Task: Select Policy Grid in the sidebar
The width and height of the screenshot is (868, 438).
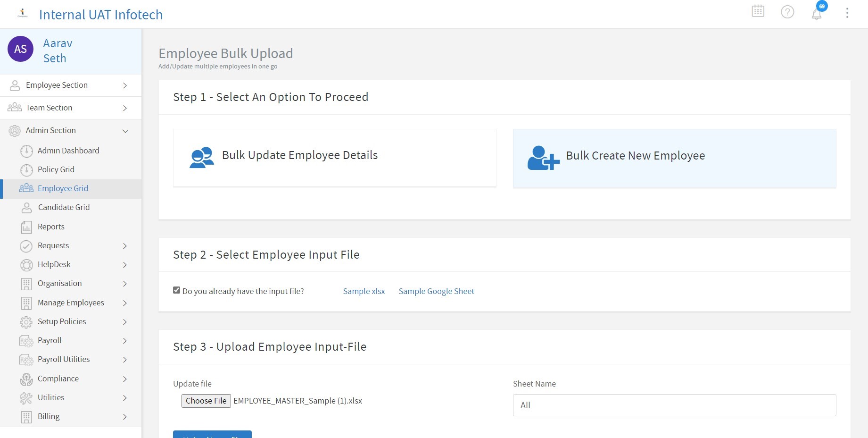Action: (56, 169)
